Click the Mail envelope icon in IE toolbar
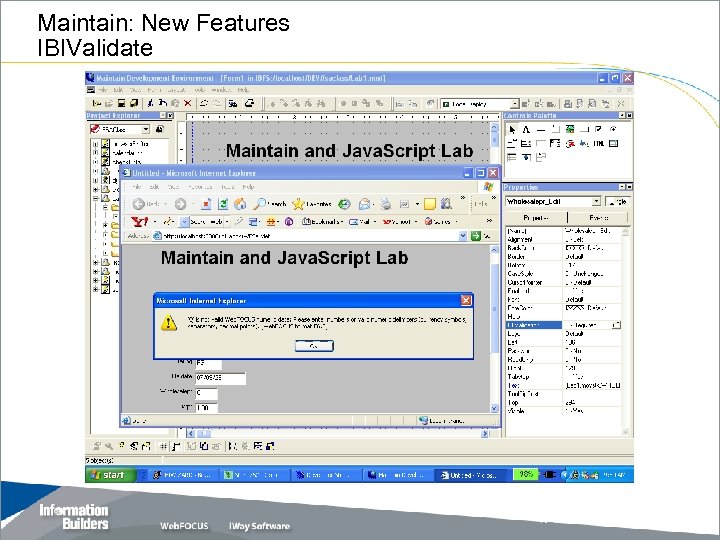Image resolution: width=720 pixels, height=540 pixels. [x=365, y=204]
